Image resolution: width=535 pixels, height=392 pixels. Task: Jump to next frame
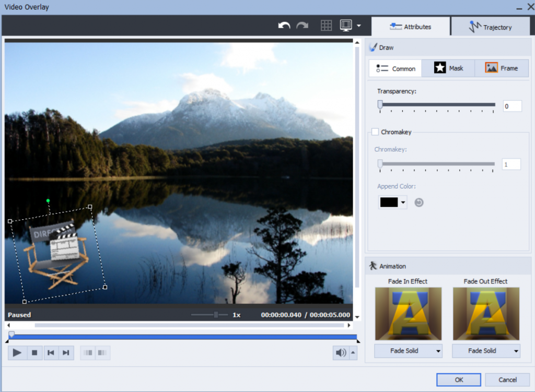66,353
